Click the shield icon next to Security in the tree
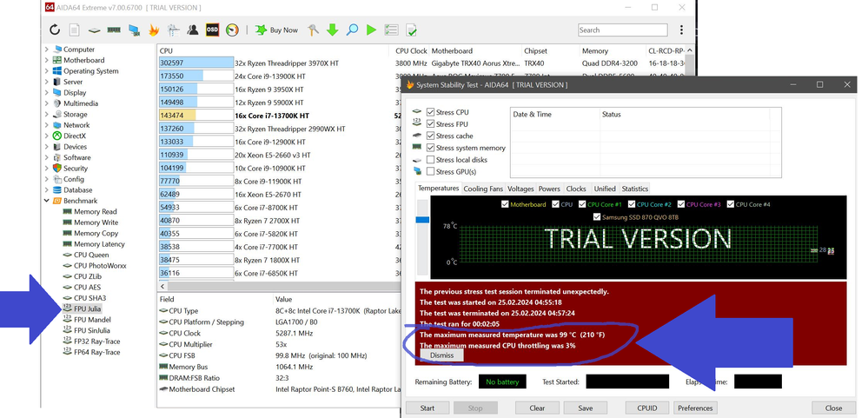 57,169
